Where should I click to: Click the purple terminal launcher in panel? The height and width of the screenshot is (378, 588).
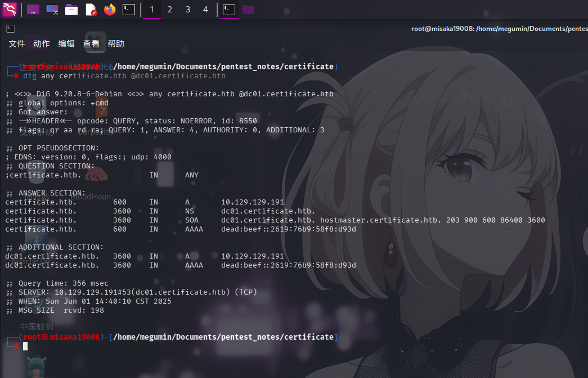33,10
